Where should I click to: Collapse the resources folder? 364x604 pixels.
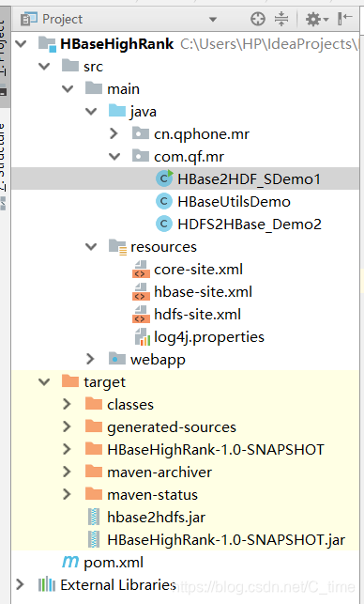[x=91, y=247]
